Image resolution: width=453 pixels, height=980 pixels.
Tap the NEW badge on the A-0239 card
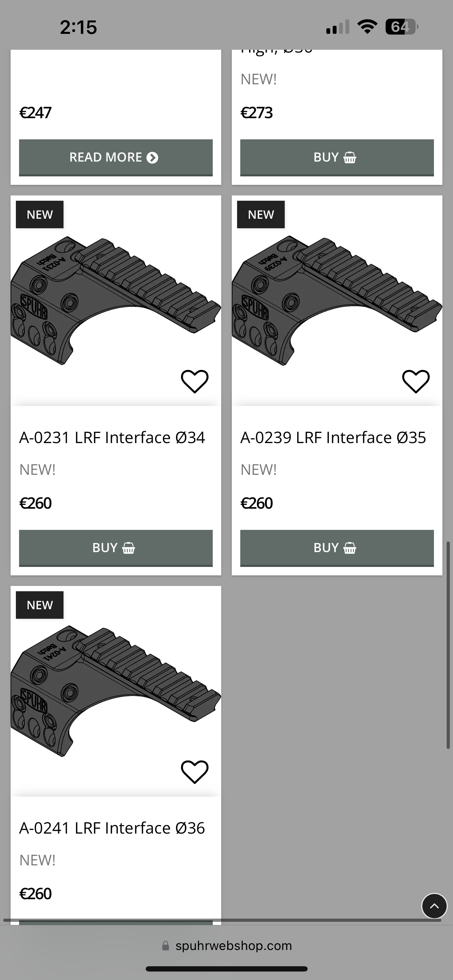tap(261, 214)
